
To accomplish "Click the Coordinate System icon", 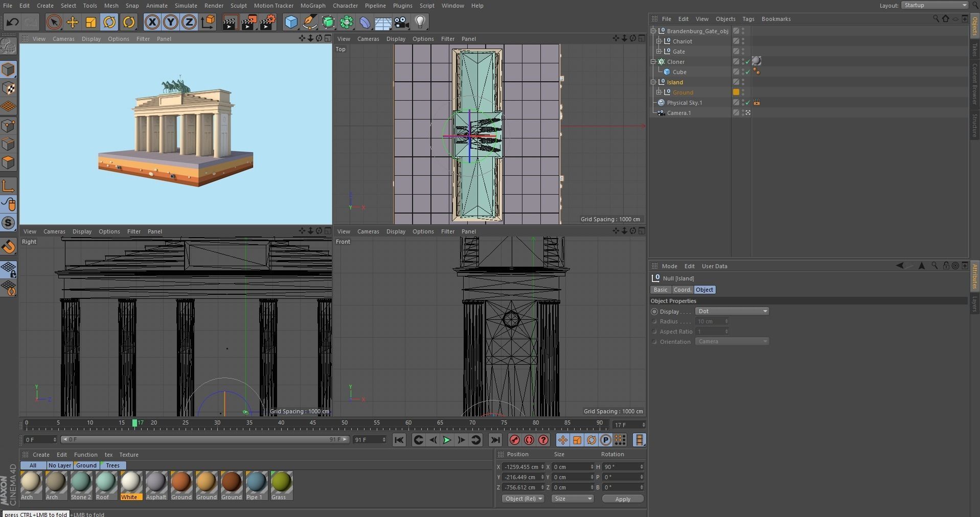I will tap(208, 22).
